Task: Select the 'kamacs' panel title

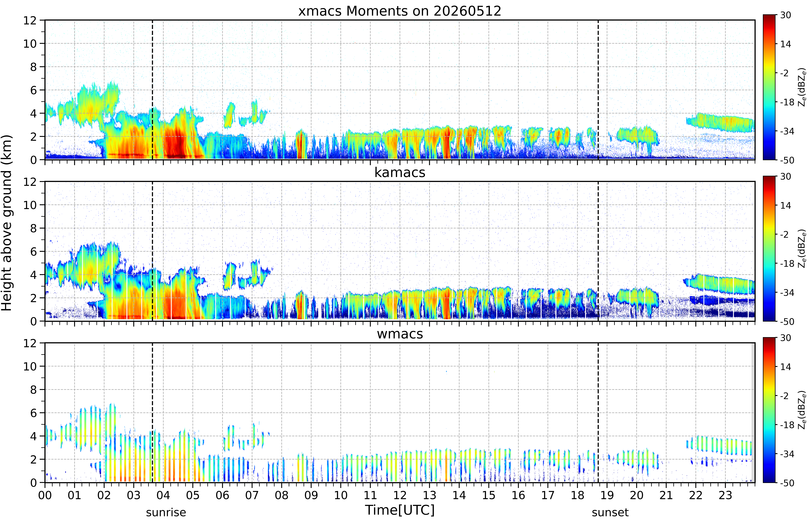Action: (x=400, y=172)
